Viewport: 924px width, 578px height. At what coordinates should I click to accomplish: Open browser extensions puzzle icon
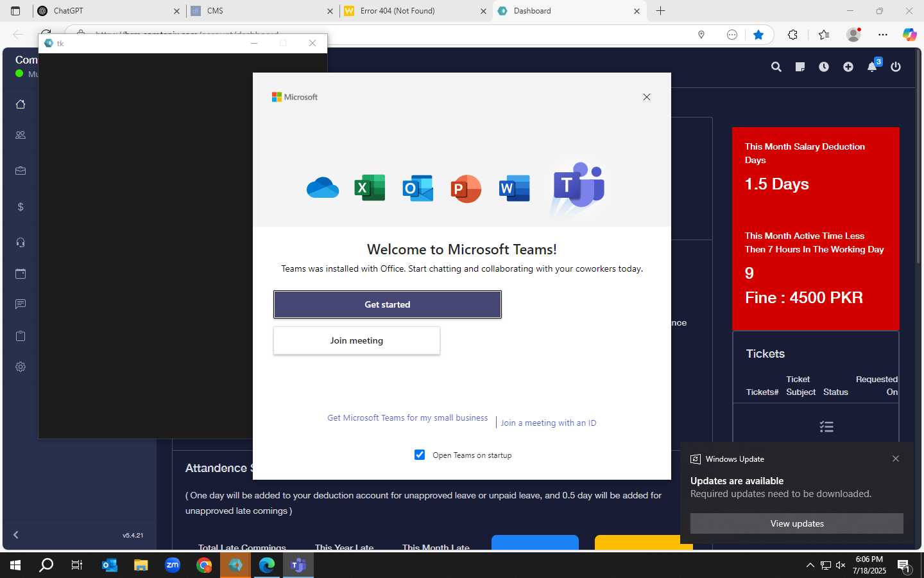coord(793,35)
